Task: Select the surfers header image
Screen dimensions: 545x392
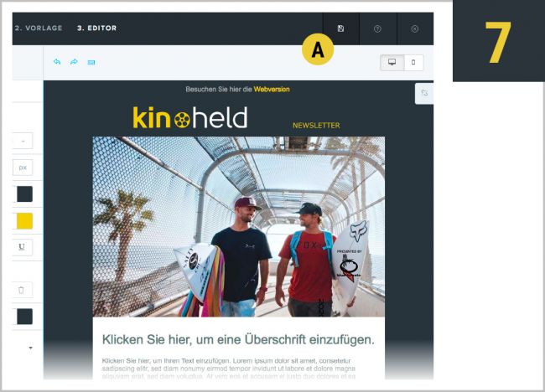Action: coord(238,226)
